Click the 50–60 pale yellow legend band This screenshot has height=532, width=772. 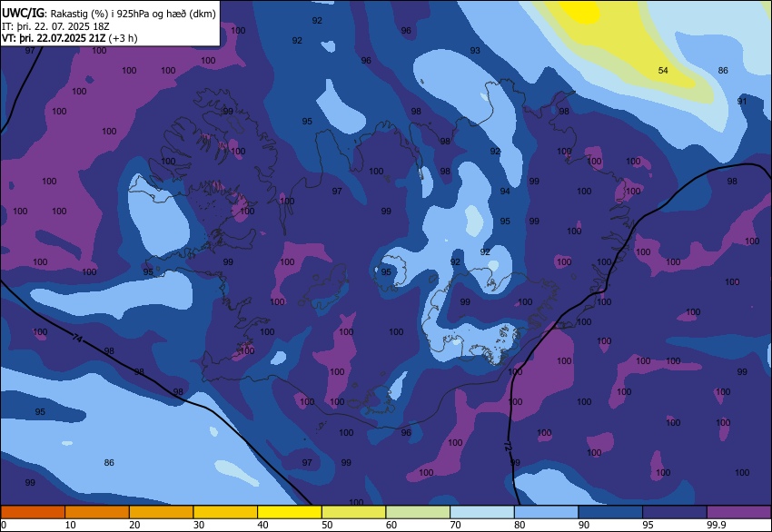click(x=353, y=512)
